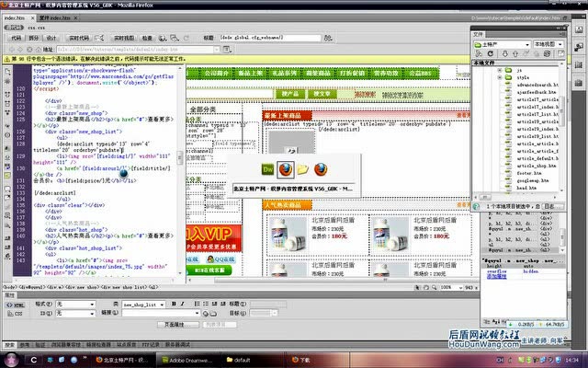Toggle the 检查 inspect mode button
Screen dimensions: 588x368
coord(147,38)
